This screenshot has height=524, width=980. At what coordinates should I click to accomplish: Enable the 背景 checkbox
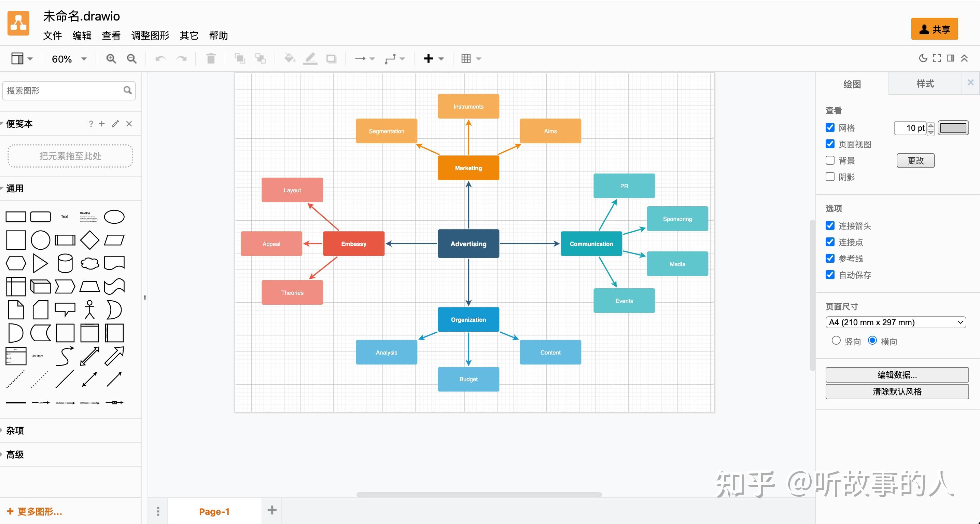point(830,160)
